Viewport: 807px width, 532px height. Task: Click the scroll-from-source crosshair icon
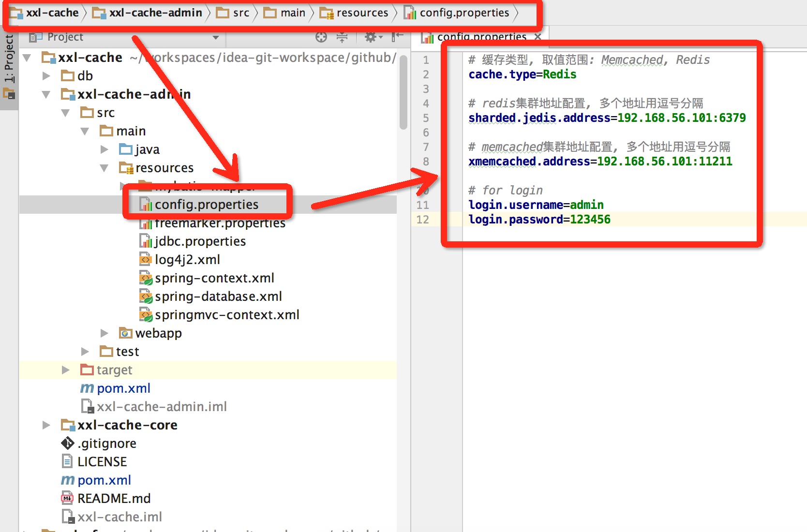pos(321,37)
